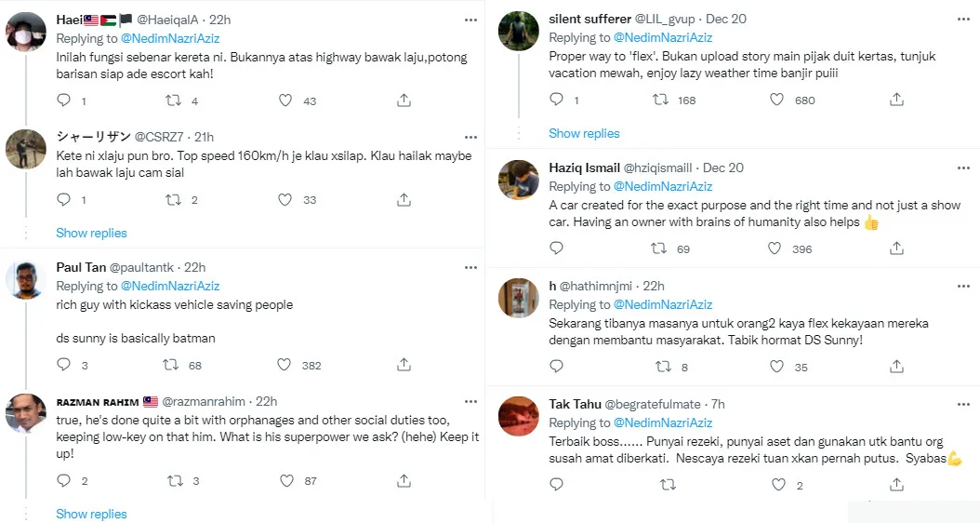
Task: Share the CSRZ7 tweet
Action: tap(404, 199)
